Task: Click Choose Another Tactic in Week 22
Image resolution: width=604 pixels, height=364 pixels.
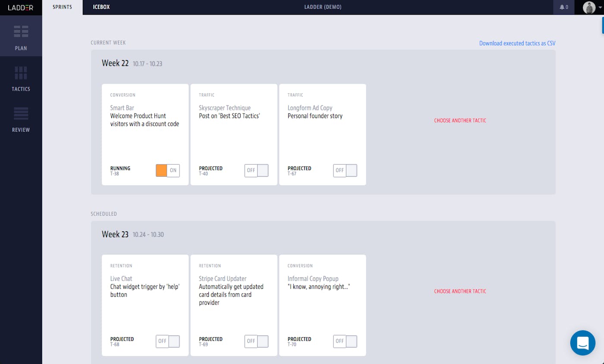Action: tap(460, 121)
